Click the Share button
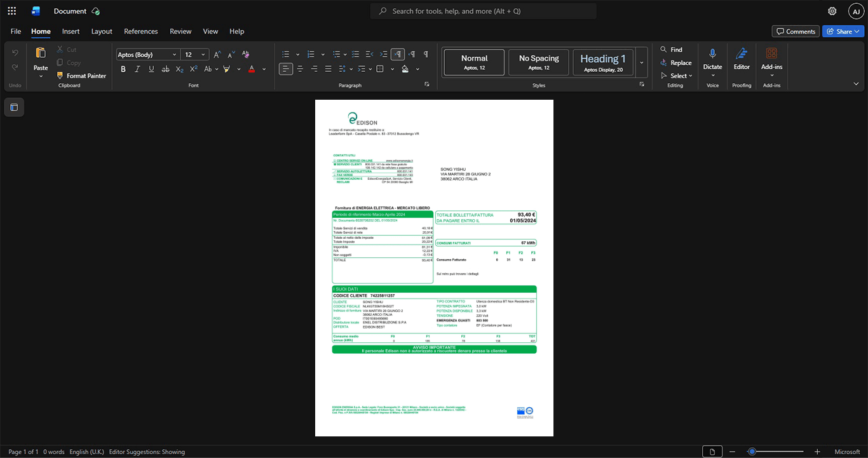The image size is (868, 458). point(843,31)
